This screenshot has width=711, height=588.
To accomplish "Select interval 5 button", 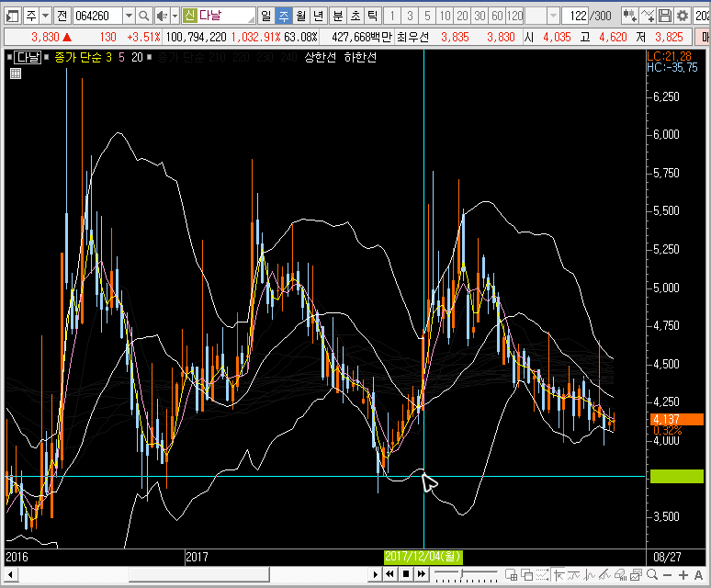I will 427,17.
